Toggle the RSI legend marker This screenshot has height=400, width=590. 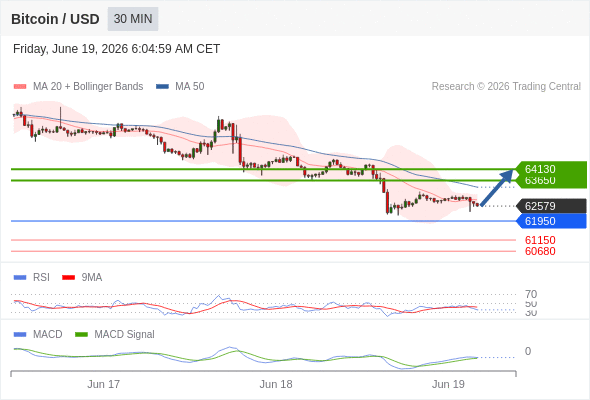20,277
